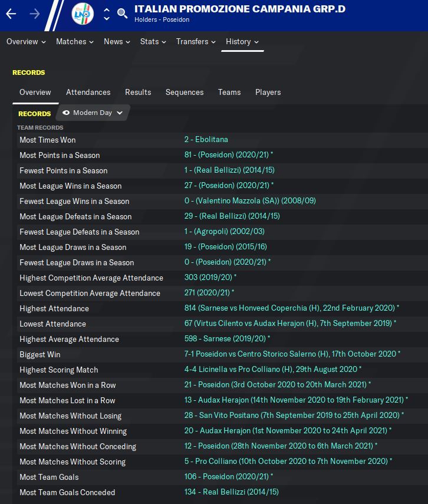
Task: Click the LND competition logo badge
Action: 82,14
